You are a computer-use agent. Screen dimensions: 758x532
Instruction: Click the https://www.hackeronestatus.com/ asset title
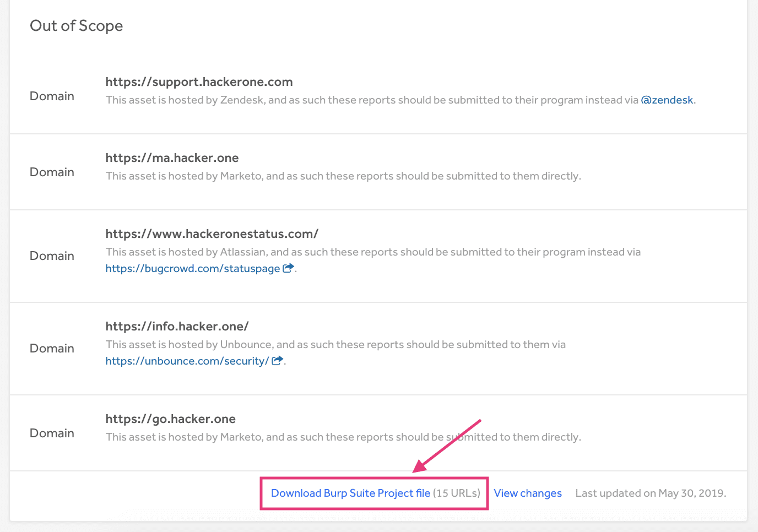[212, 234]
